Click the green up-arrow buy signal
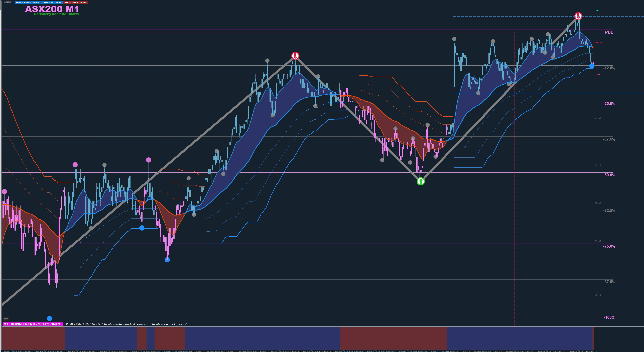644x352 pixels. click(421, 181)
